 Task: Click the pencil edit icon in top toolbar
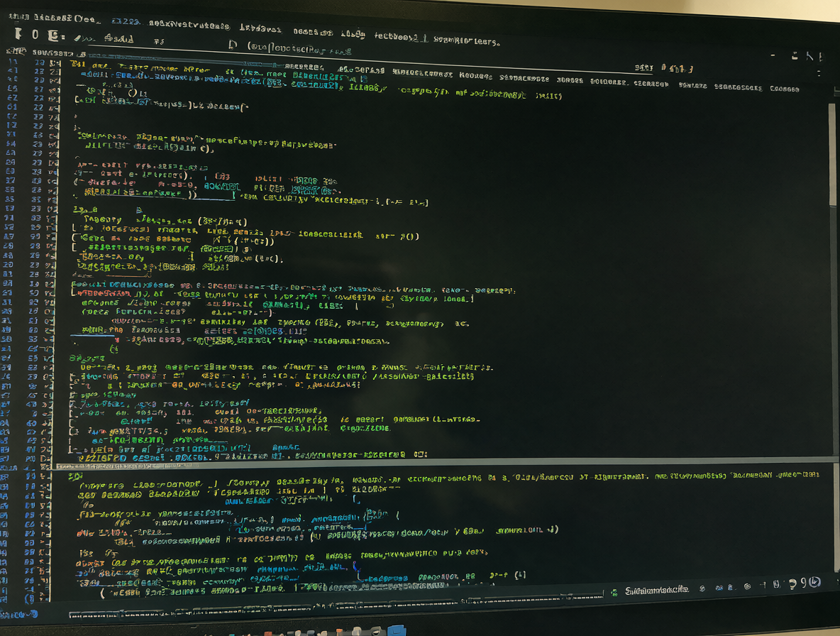77,38
